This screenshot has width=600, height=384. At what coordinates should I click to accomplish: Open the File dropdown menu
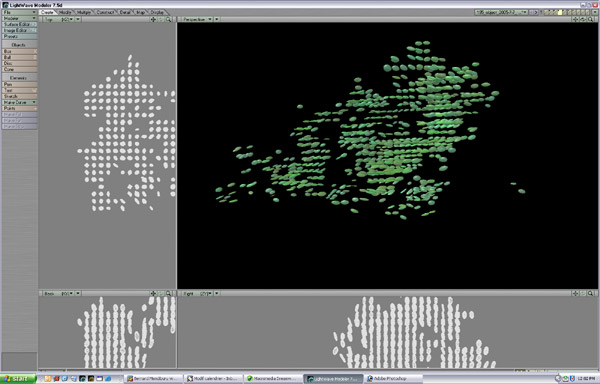(19, 12)
